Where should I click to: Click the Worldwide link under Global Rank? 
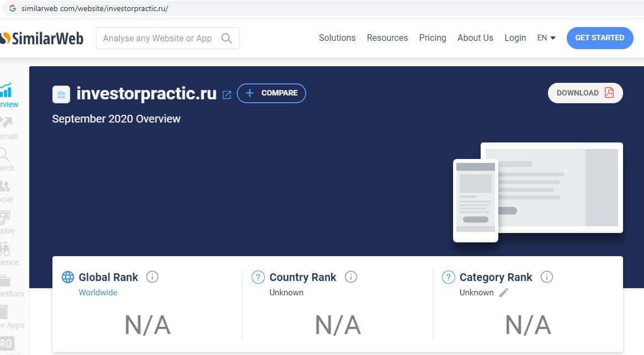coord(98,293)
